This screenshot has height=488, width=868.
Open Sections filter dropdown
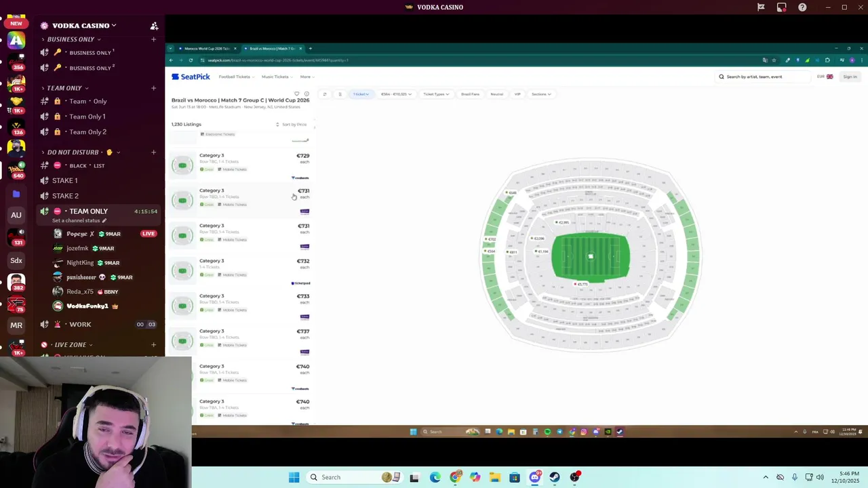click(541, 94)
